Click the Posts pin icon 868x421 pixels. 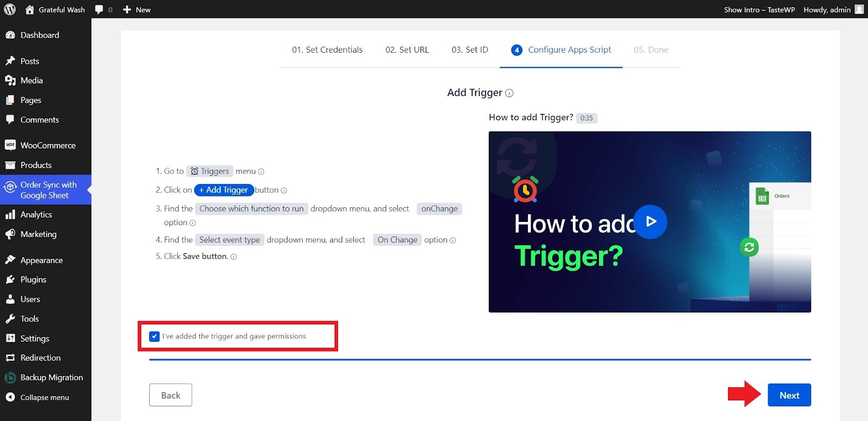[10, 61]
